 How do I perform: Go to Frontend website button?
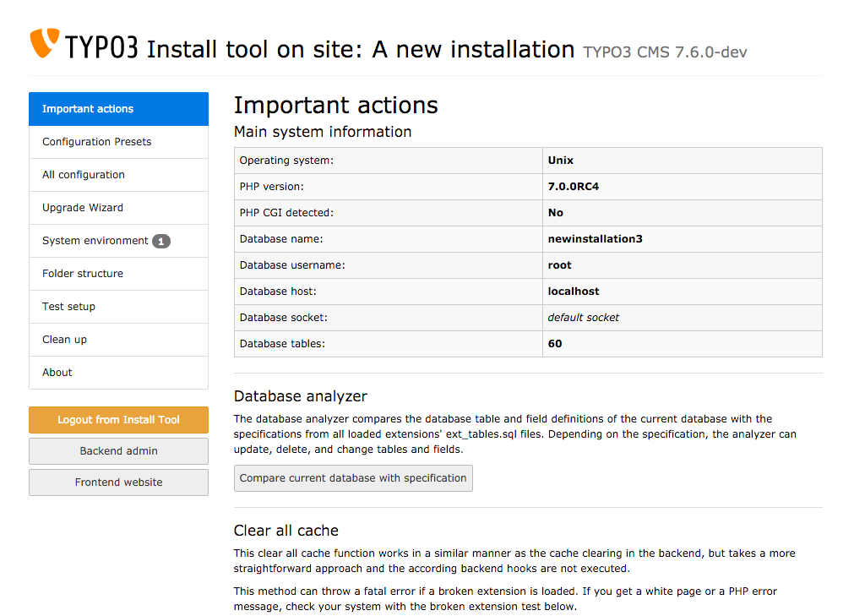[118, 482]
